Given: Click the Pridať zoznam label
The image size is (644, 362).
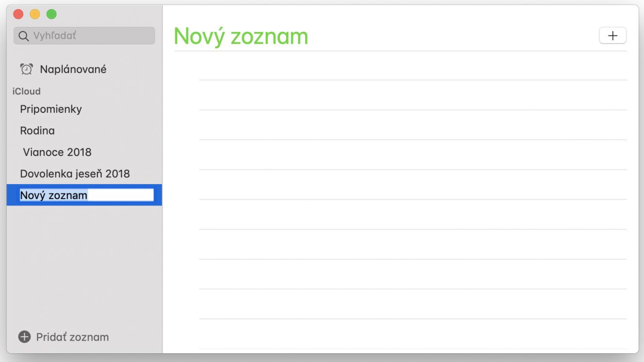Looking at the screenshot, I should click(x=73, y=337).
